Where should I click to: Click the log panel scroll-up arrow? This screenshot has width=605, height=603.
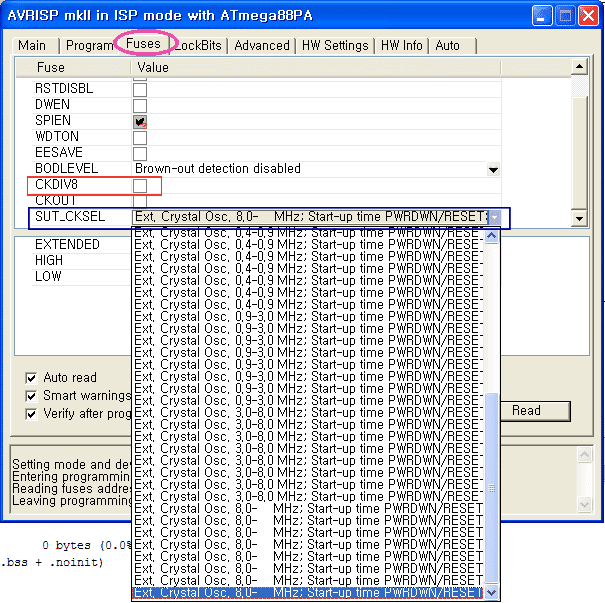pos(585,455)
